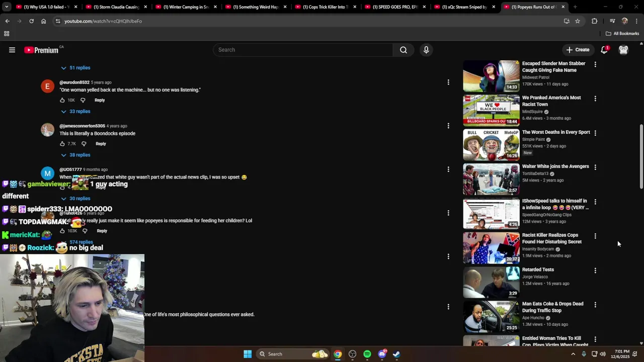
Task: Open the Chrome tab search dropdown
Action: pos(7,7)
